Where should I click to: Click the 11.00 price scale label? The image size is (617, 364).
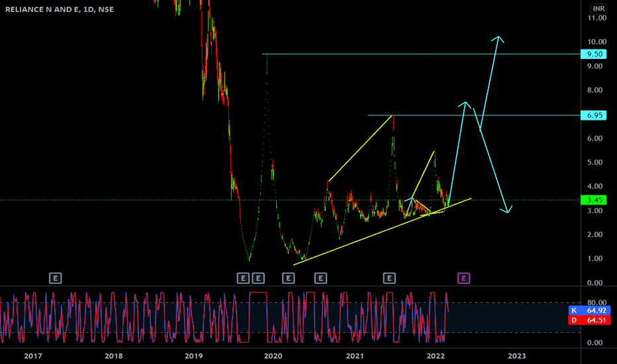point(596,18)
